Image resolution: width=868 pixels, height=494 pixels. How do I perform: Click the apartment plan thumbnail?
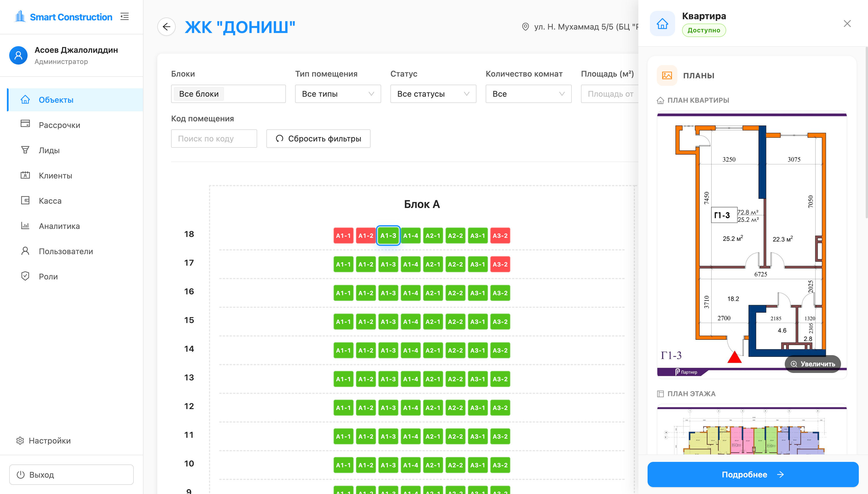[x=751, y=245]
